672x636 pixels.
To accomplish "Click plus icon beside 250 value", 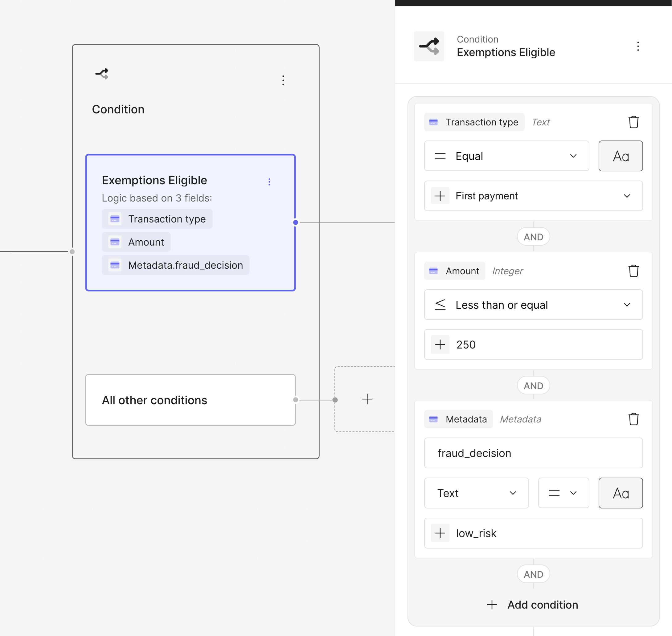I will tap(440, 344).
